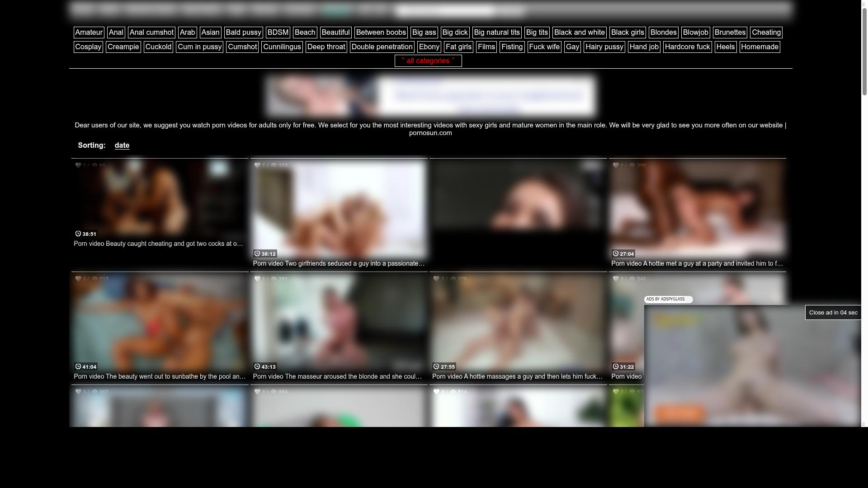This screenshot has width=868, height=488.
Task: Click the heart icon on the 38:51 video
Action: click(x=78, y=165)
